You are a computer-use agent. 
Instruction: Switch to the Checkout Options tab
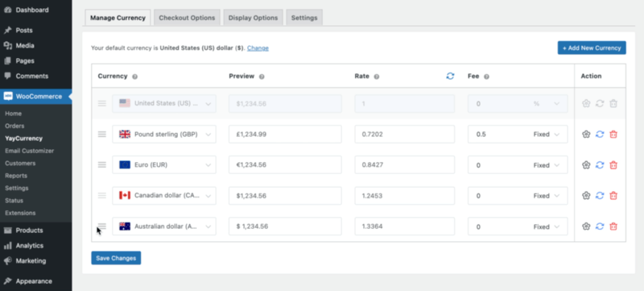[187, 18]
